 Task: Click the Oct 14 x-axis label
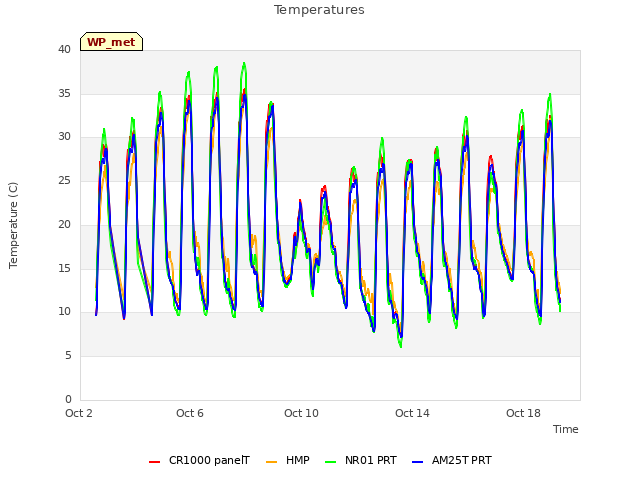point(412,413)
